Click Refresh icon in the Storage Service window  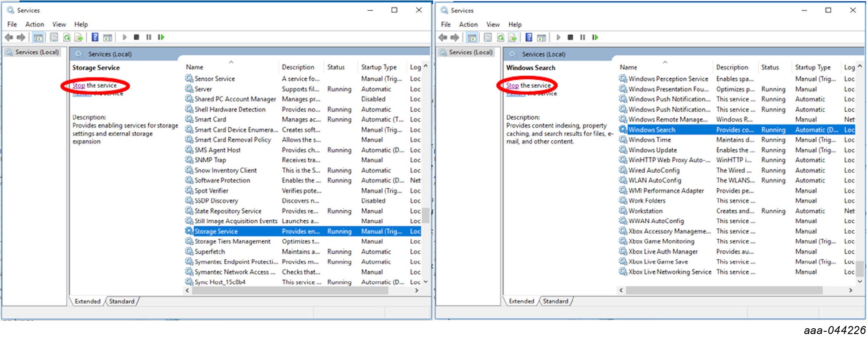tap(66, 37)
